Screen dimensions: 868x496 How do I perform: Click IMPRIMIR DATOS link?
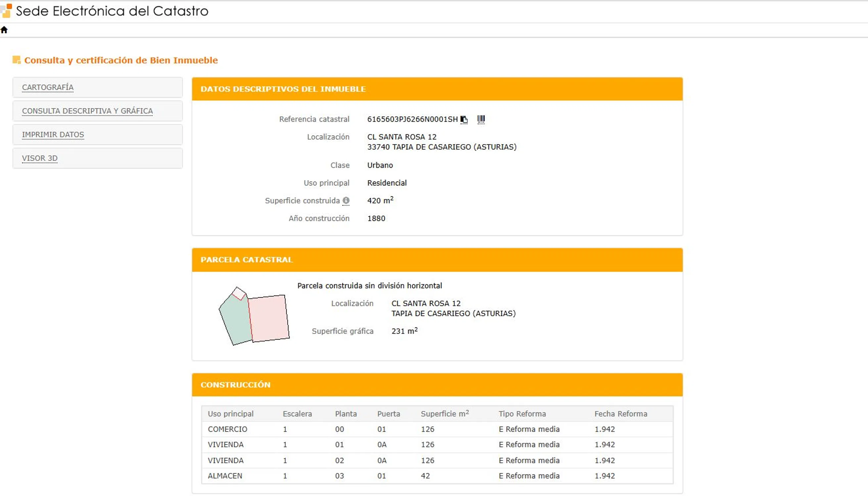click(53, 135)
